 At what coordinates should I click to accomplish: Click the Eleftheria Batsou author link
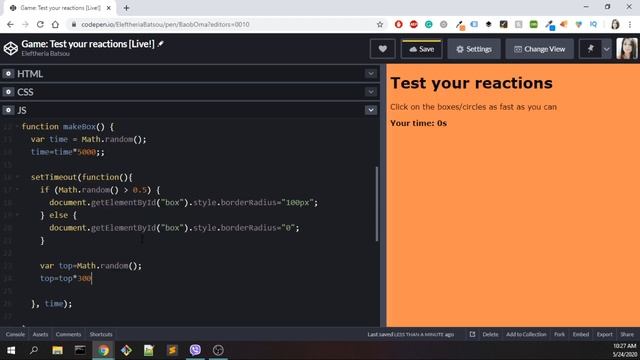tap(45, 53)
